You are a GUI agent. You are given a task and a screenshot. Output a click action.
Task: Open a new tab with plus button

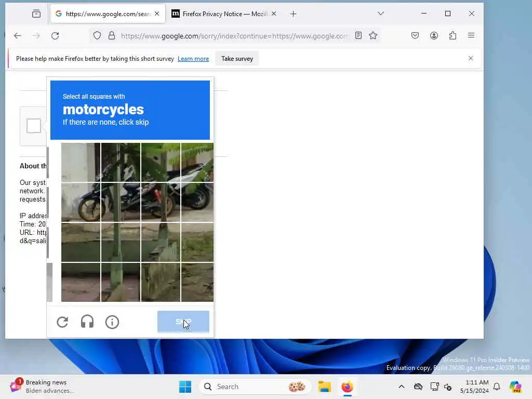294,14
